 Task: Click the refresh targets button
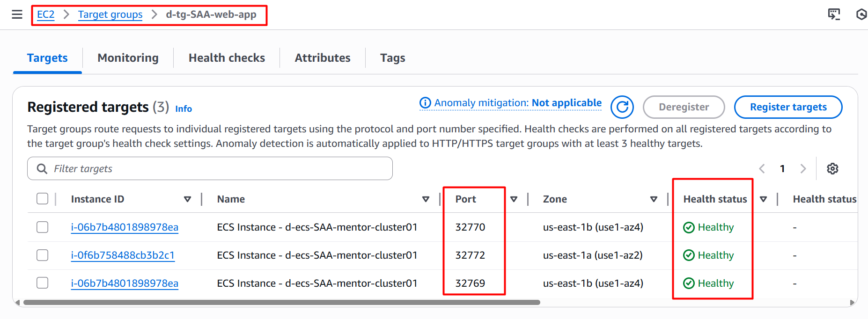[622, 107]
